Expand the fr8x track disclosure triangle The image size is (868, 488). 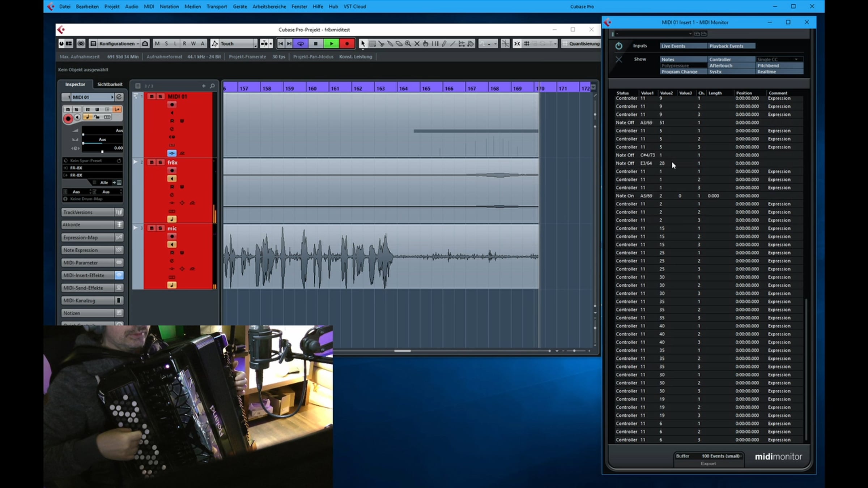pos(136,162)
